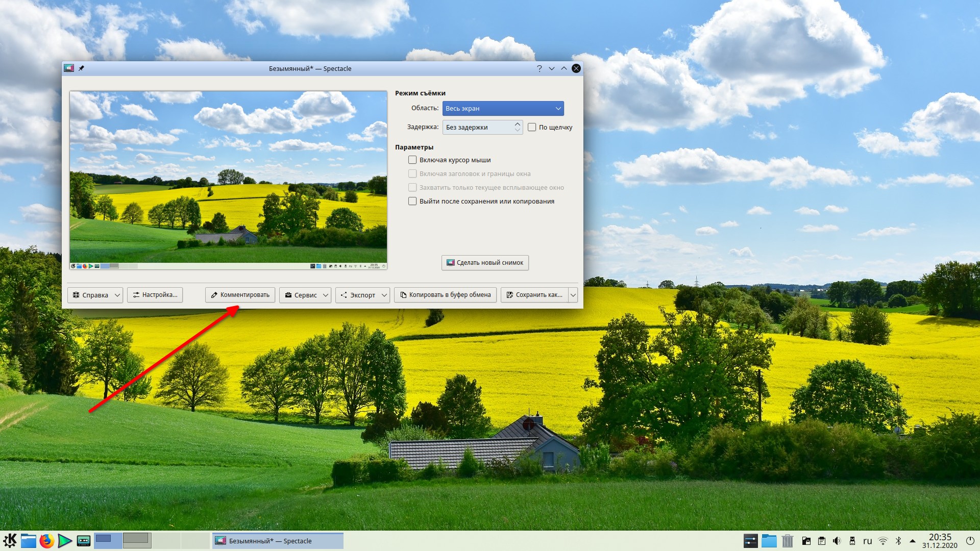The height and width of the screenshot is (551, 980).
Task: Check 'Выйти после сохранения или копирования'
Action: click(x=412, y=202)
